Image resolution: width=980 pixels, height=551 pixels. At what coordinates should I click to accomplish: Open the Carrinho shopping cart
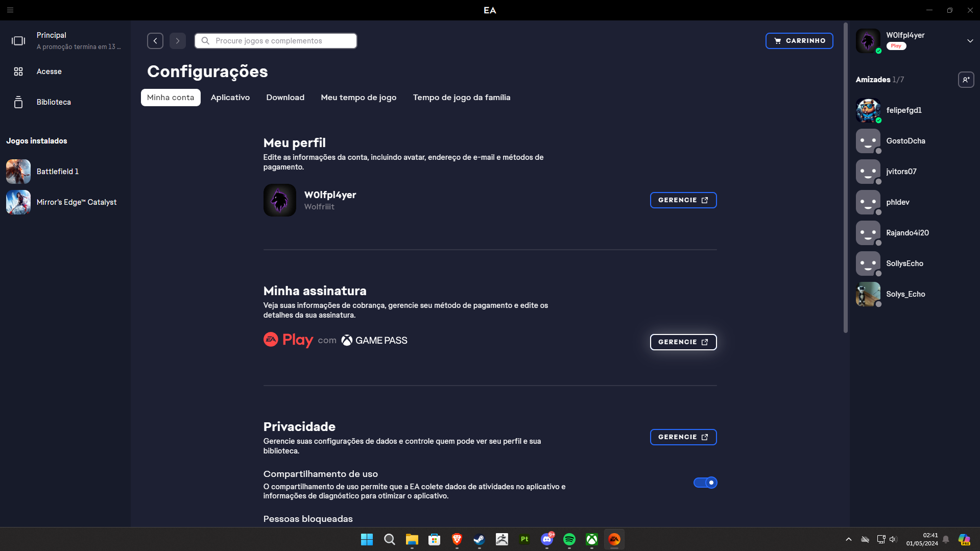(x=799, y=41)
